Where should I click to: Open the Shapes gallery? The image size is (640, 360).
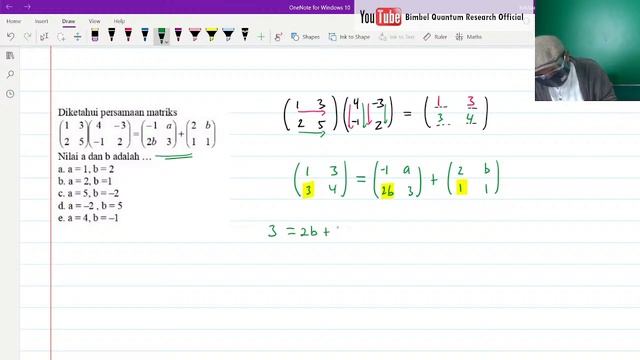[305, 37]
